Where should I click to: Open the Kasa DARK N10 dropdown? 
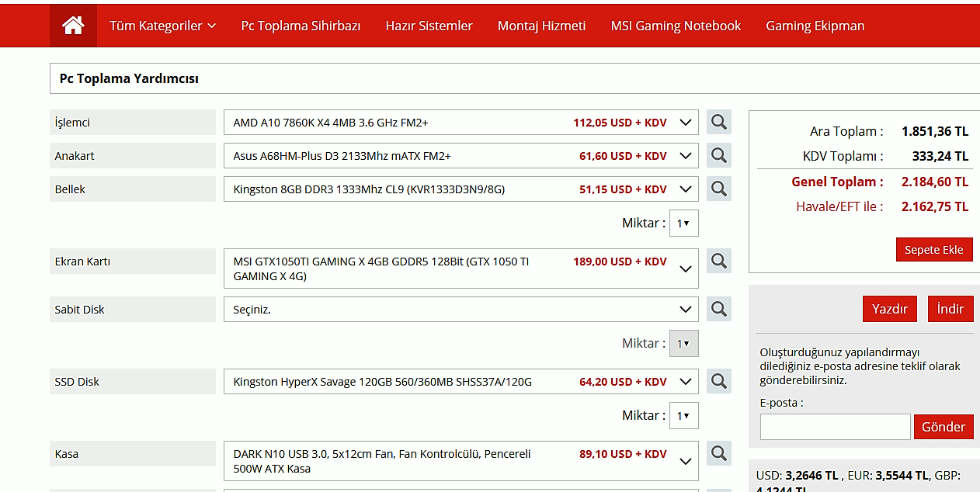click(461, 461)
